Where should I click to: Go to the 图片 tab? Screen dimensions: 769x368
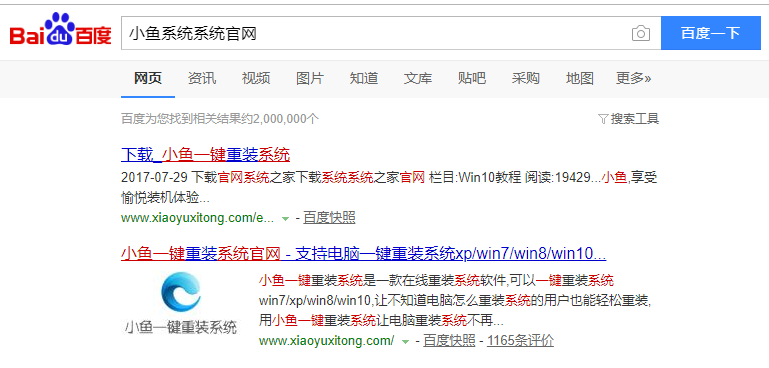[310, 78]
